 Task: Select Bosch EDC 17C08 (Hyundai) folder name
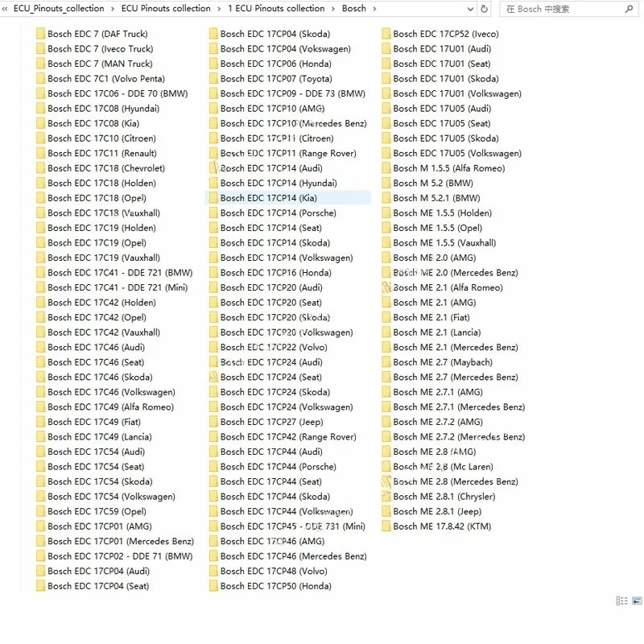[x=103, y=109]
